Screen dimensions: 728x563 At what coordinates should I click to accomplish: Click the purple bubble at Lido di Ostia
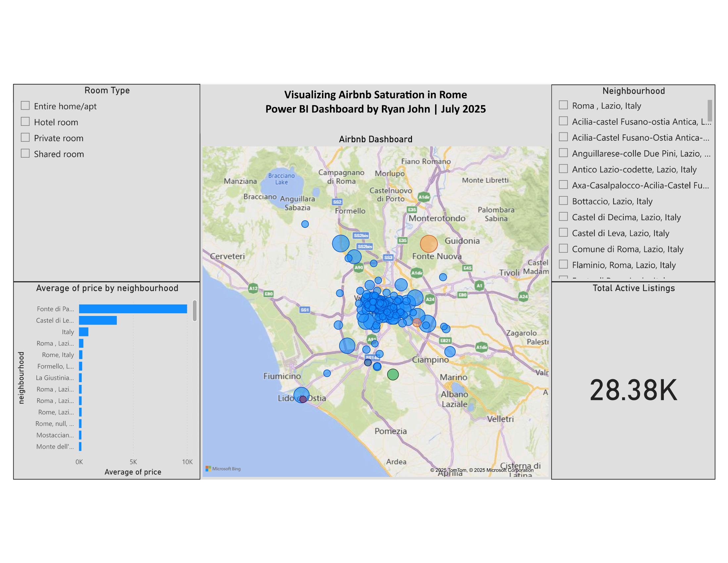point(303,399)
